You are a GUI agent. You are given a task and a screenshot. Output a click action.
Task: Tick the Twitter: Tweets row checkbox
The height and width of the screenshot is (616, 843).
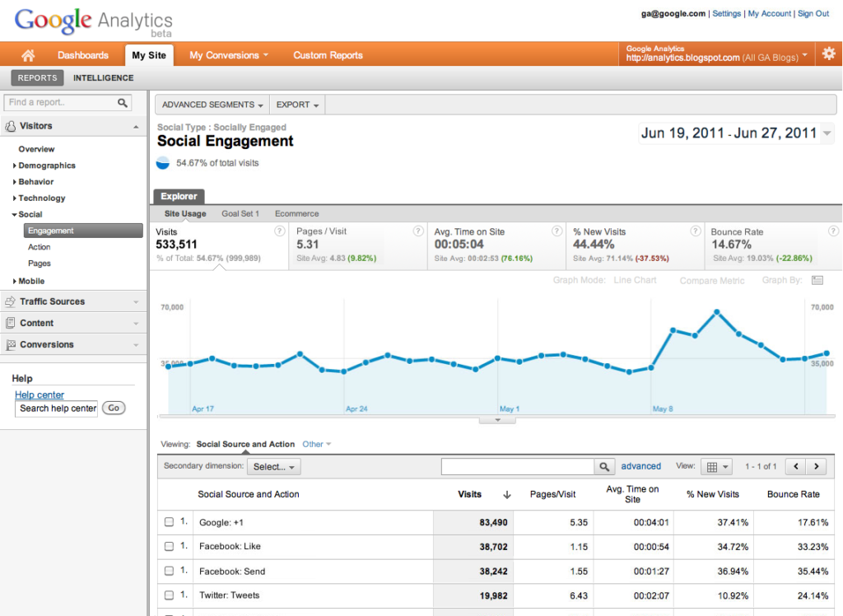pos(169,595)
